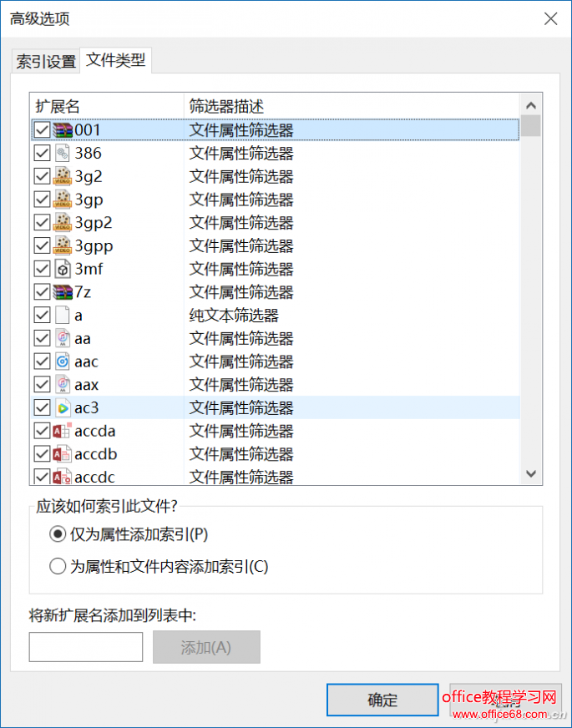The image size is (572, 728).
Task: Open the 文件类型 tab
Action: [x=115, y=60]
